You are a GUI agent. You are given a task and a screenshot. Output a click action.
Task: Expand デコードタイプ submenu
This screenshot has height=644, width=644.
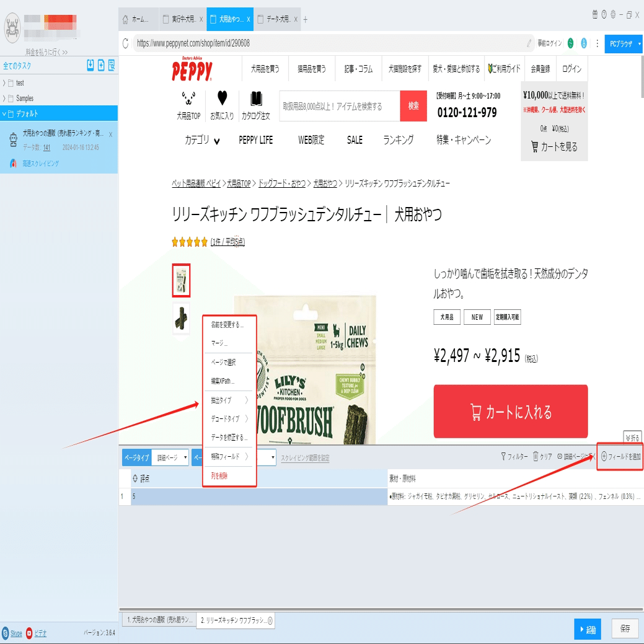click(229, 418)
